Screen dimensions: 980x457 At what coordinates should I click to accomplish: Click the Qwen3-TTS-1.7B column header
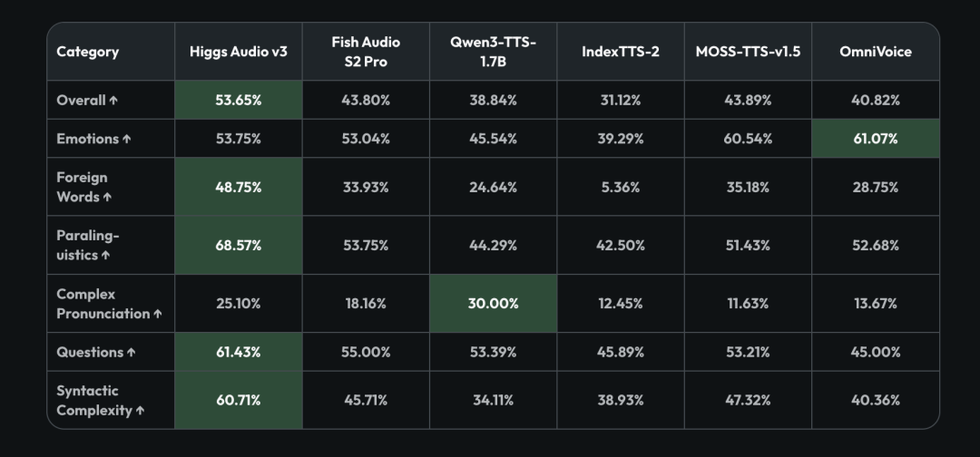click(493, 51)
